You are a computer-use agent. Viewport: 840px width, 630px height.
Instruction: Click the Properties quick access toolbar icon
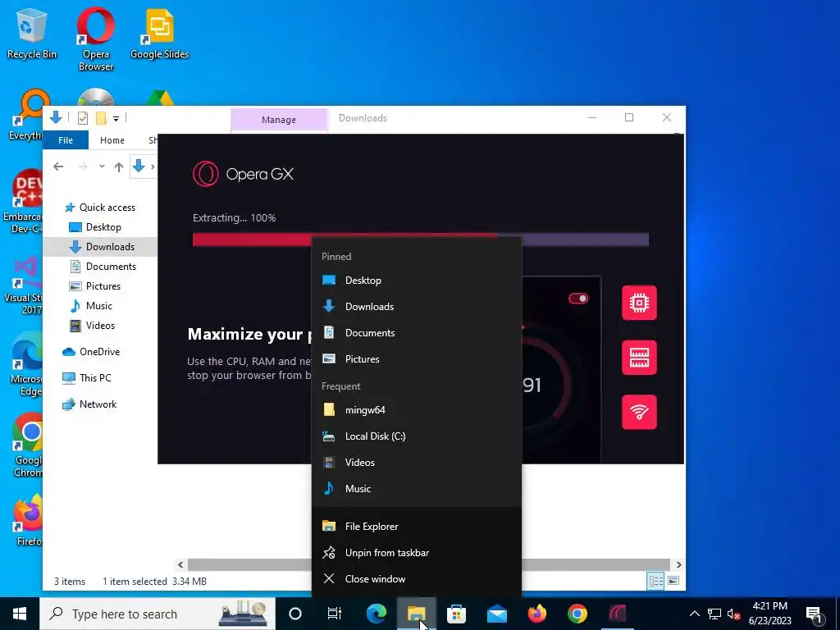point(83,118)
